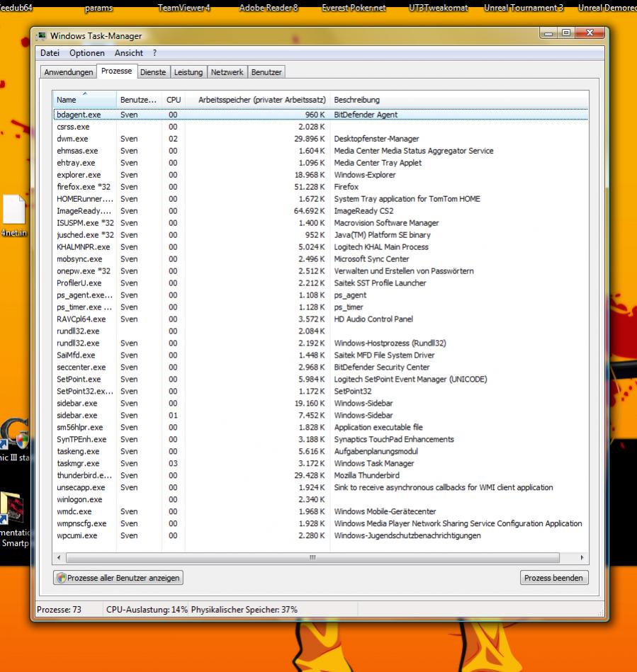
Task: Select the onepw.exe *32 process
Action: pyautogui.click(x=320, y=271)
